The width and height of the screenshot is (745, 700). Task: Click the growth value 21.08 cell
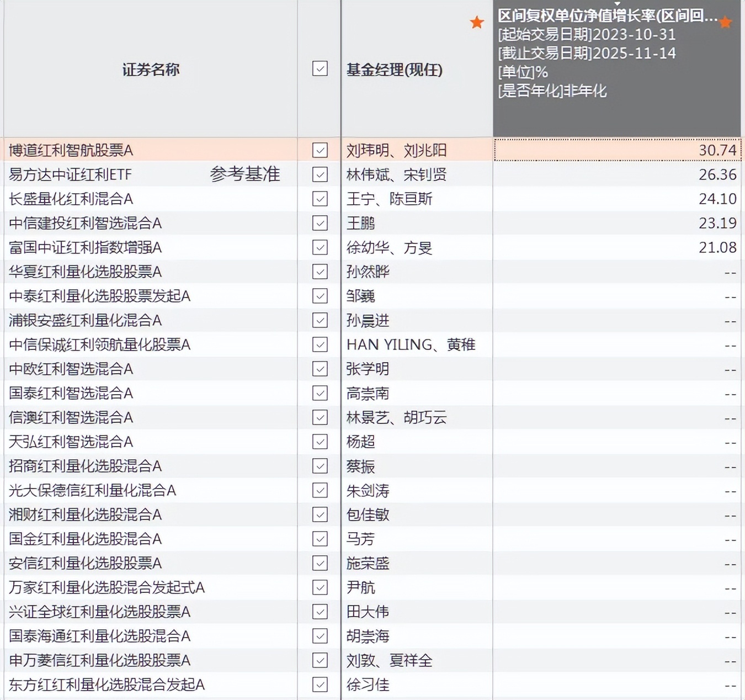point(617,247)
